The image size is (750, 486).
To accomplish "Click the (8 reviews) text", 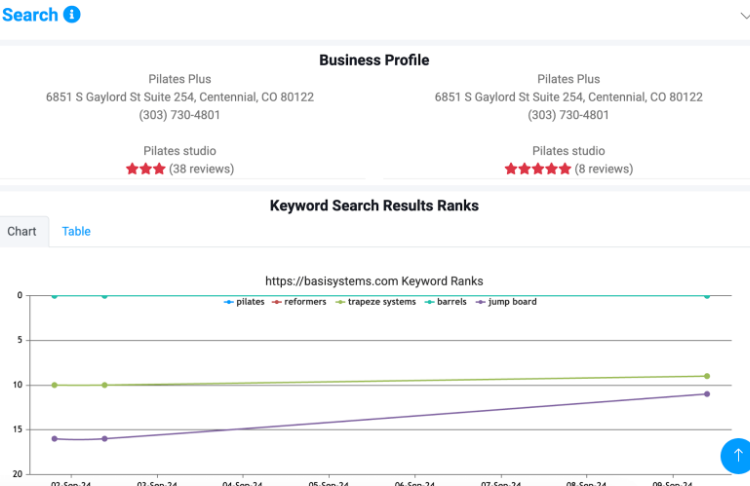I will click(x=604, y=169).
